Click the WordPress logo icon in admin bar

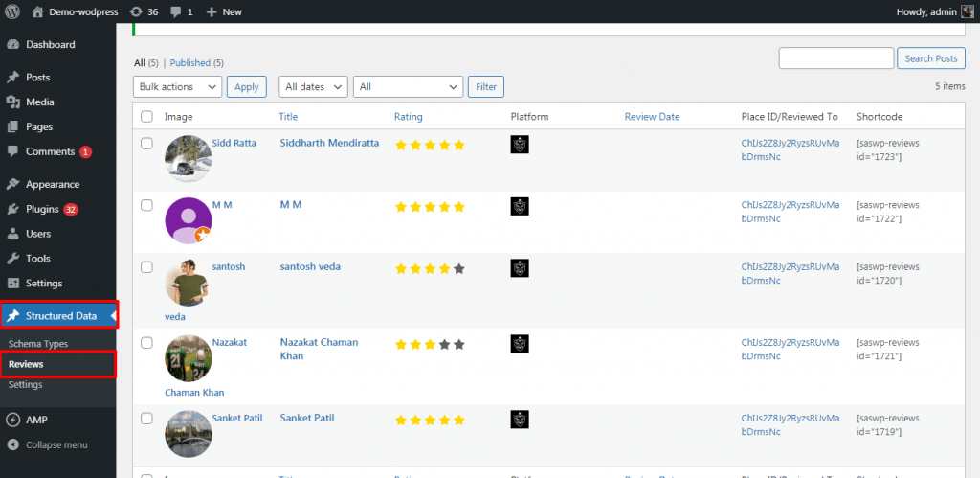pos(12,11)
